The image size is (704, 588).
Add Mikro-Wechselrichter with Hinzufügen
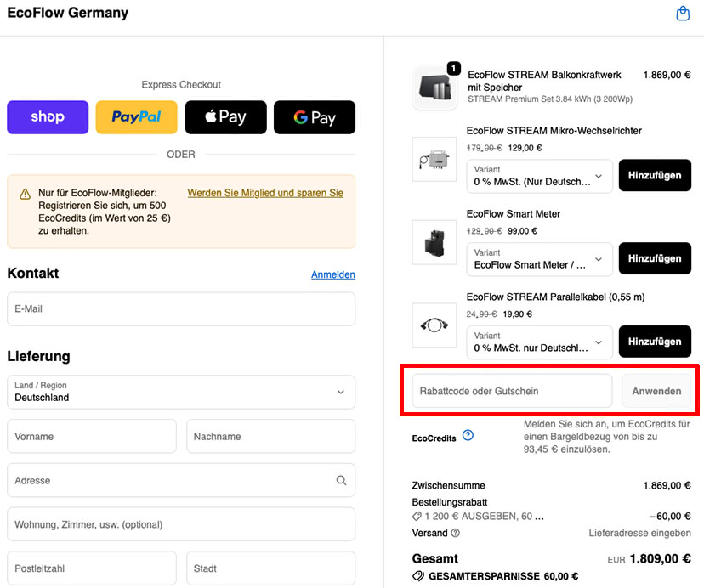(x=655, y=176)
